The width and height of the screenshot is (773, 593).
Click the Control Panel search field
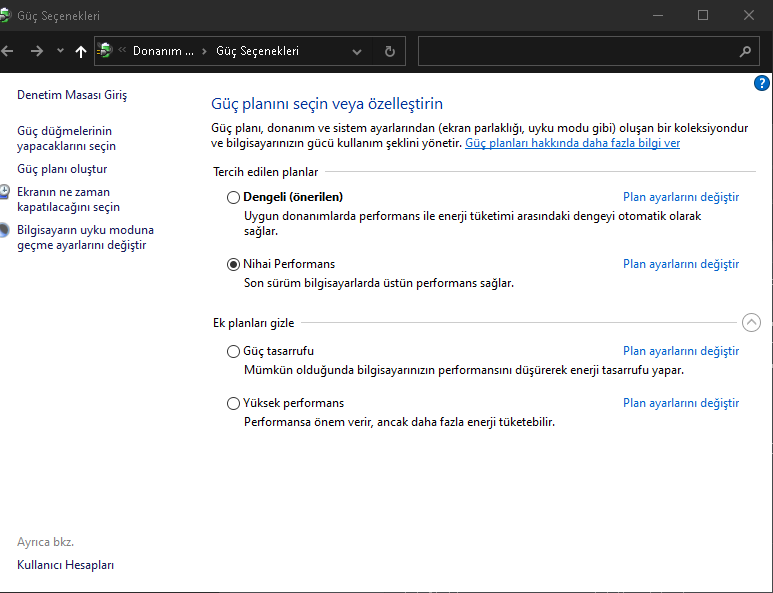point(575,51)
